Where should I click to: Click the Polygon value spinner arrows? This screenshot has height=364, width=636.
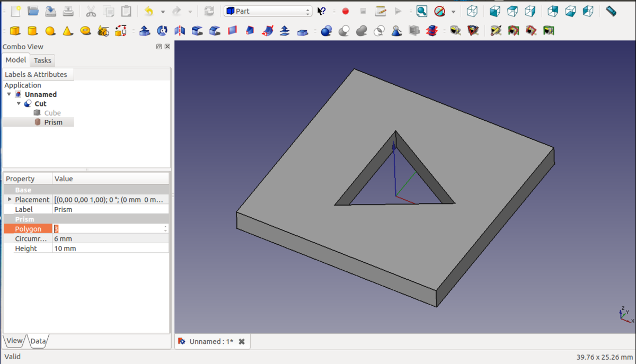(x=165, y=229)
